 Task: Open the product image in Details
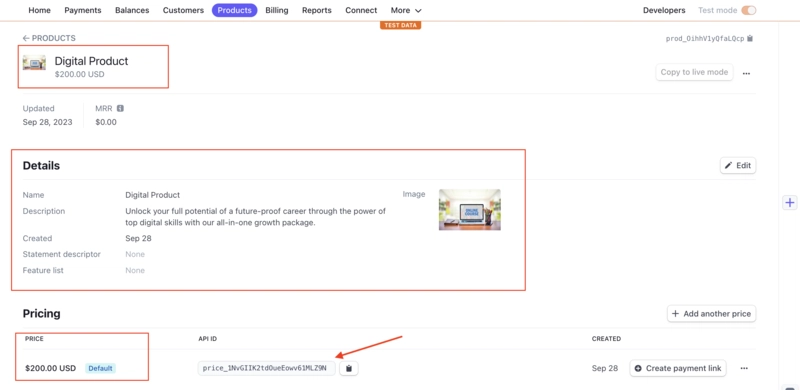[x=469, y=210]
